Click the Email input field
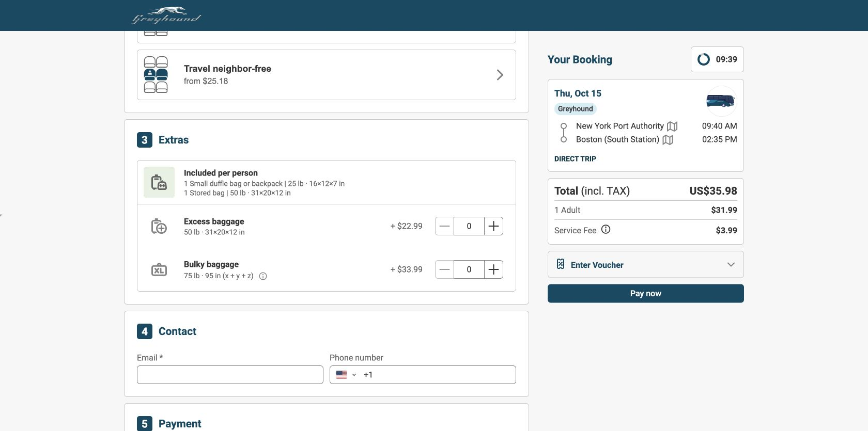Screen dimensions: 868x431 coord(230,375)
